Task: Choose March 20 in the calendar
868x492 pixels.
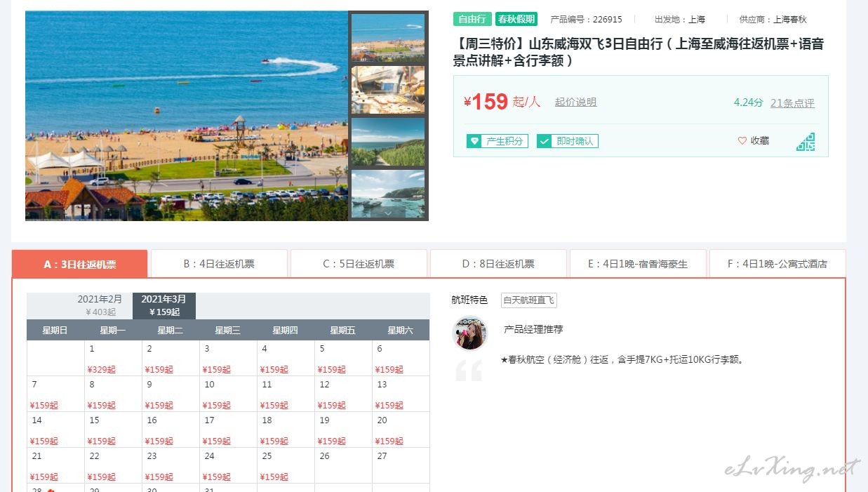Action: tap(401, 430)
